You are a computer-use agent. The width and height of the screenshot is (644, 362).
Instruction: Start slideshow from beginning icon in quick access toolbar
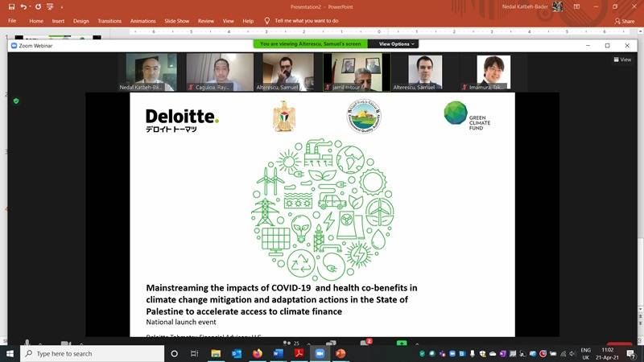50,6
